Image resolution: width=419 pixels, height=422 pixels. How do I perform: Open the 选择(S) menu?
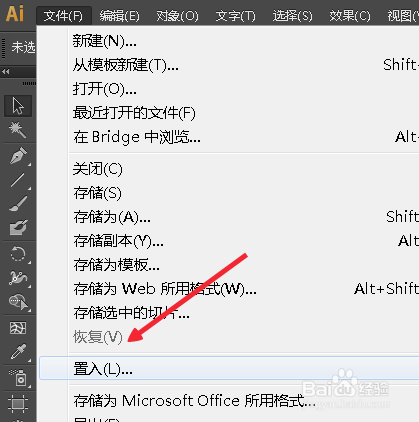(x=293, y=16)
